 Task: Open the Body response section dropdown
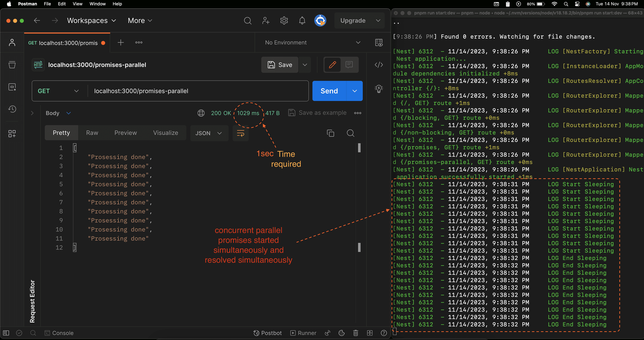point(68,113)
